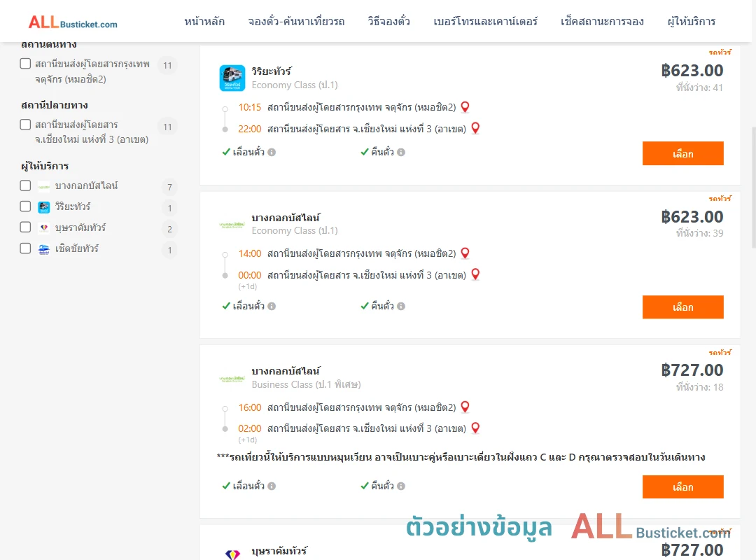The image size is (756, 560).
Task: Go to หน้าหลัก menu item
Action: [204, 22]
